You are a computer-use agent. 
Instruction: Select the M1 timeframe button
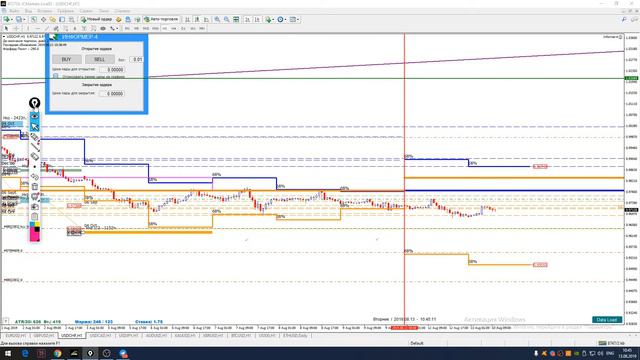point(127,29)
